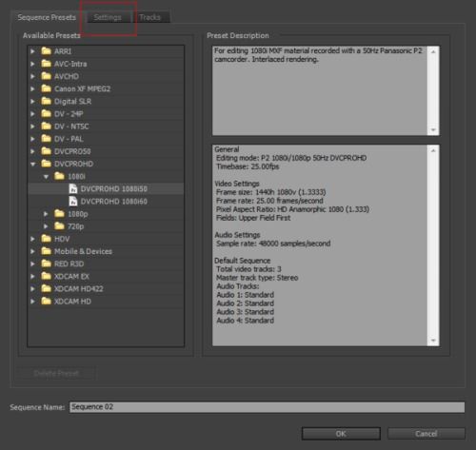Collapse the 1080i subfolder
This screenshot has width=476, height=450.
pos(46,176)
